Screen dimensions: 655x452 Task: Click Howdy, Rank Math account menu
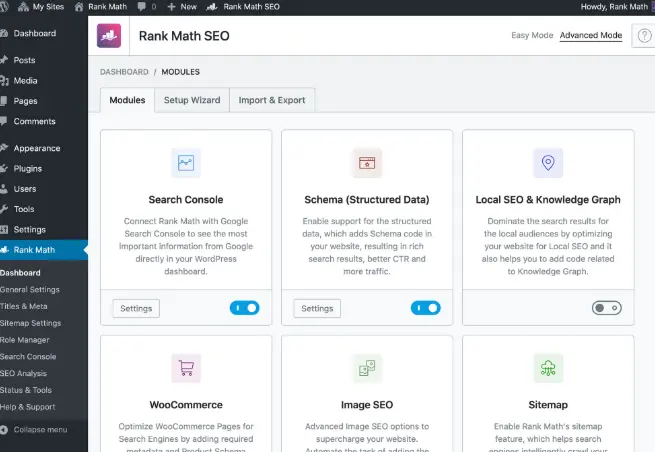click(614, 7)
